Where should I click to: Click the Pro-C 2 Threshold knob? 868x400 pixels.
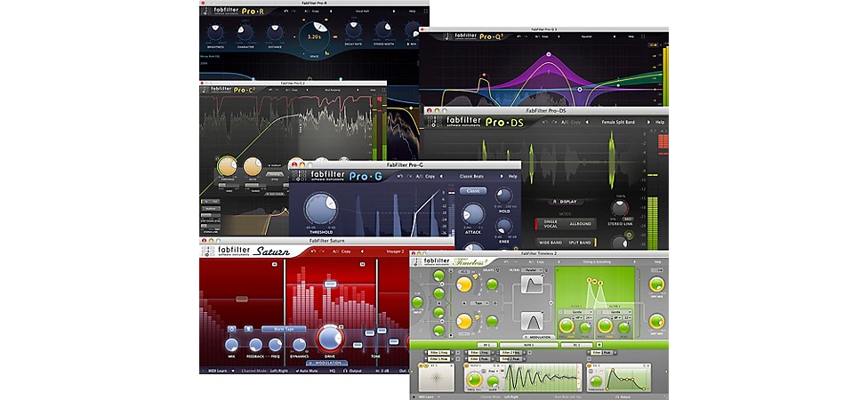click(228, 166)
